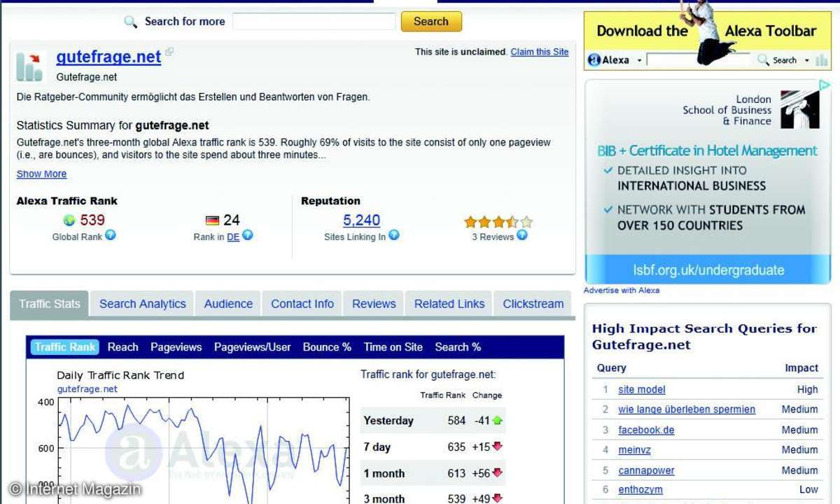Open the facebook.de query link
The image size is (840, 504).
[x=646, y=430]
